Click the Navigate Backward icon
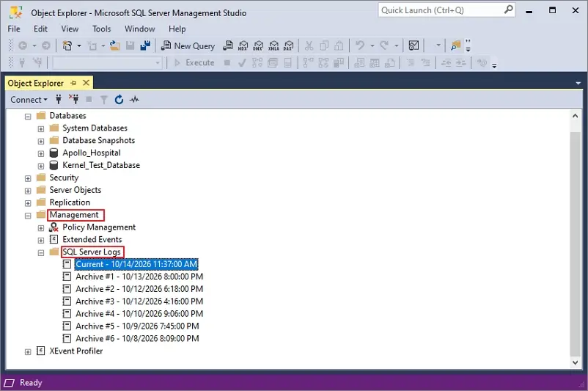This screenshot has width=588, height=391. [x=23, y=45]
